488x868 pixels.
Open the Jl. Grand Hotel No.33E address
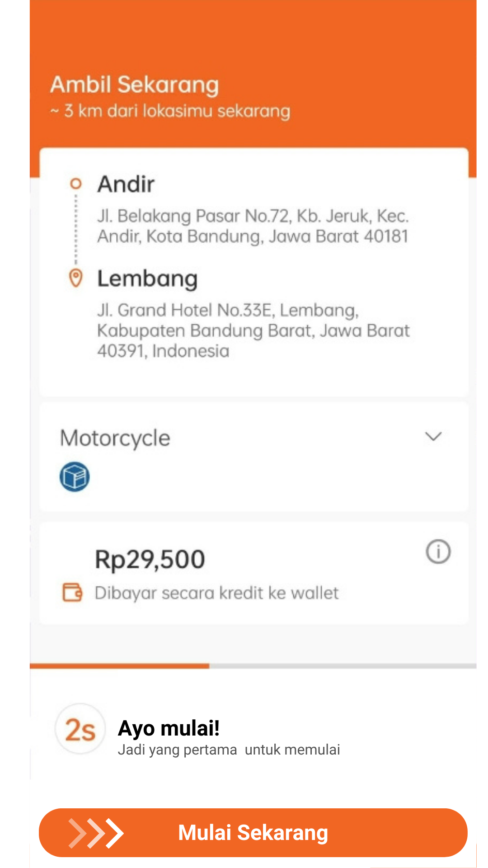(x=253, y=330)
